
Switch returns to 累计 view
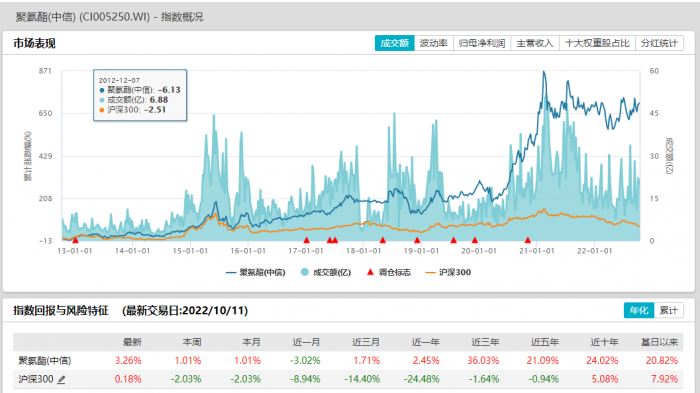coord(668,310)
